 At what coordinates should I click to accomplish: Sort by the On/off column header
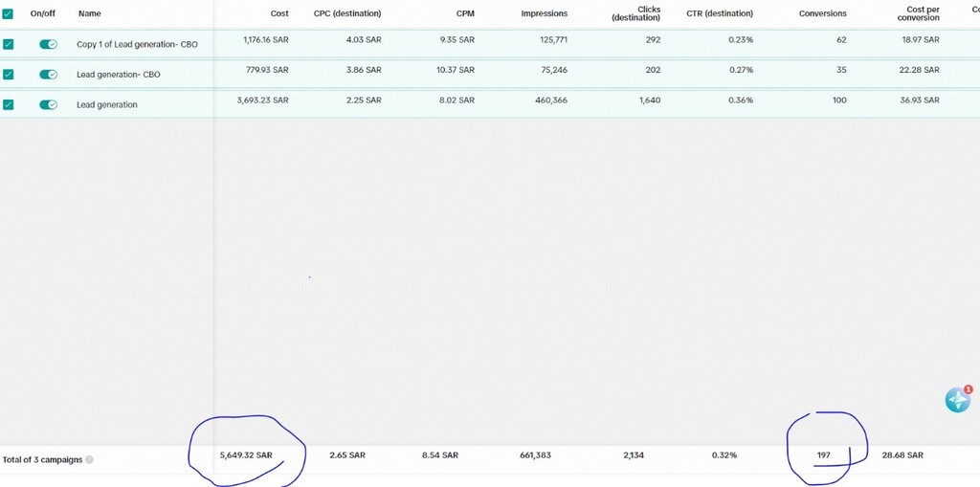42,13
